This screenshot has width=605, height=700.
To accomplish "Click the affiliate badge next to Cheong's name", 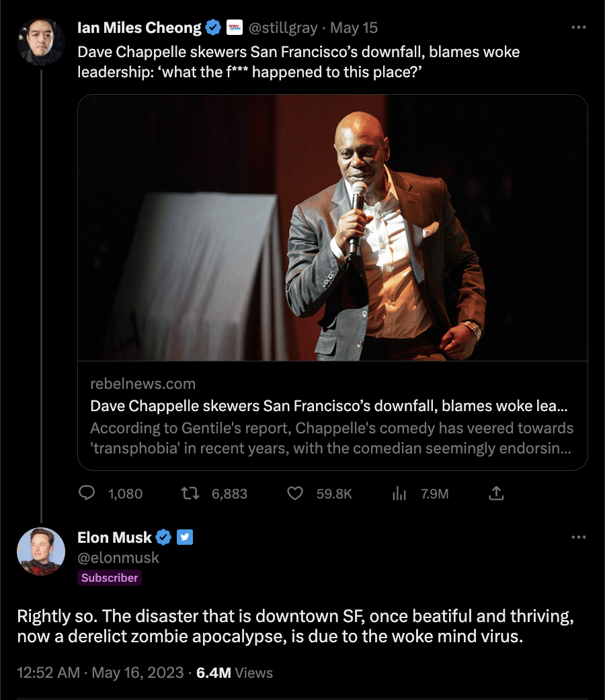I will click(234, 28).
